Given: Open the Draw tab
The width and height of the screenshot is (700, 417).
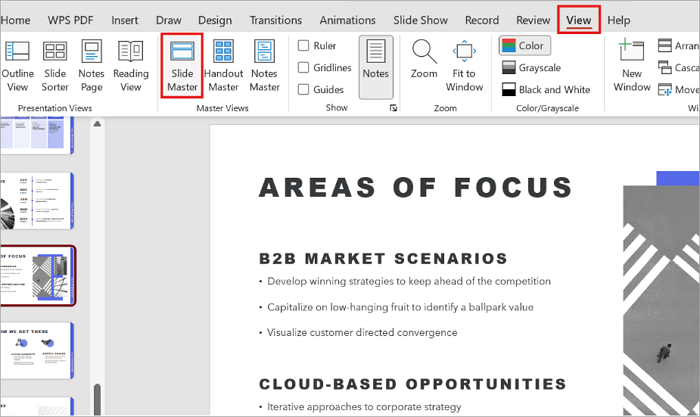Looking at the screenshot, I should (x=169, y=20).
